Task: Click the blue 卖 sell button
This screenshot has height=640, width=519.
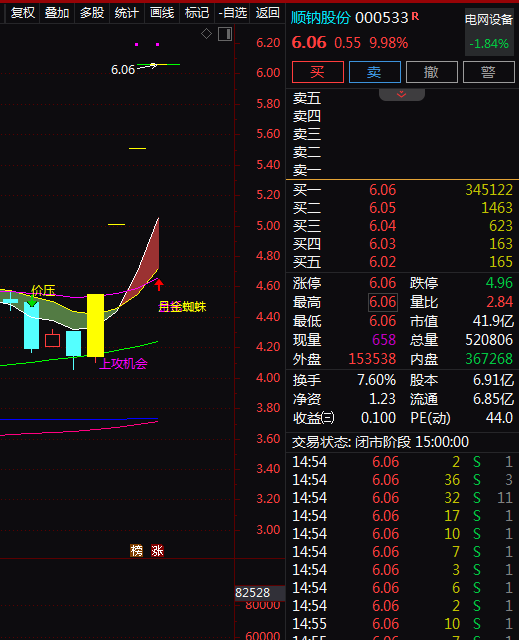Action: 375,72
